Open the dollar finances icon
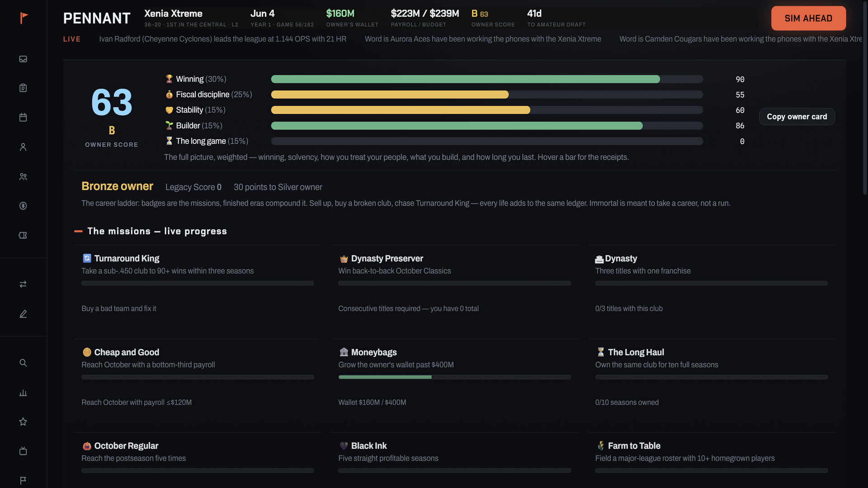 pyautogui.click(x=23, y=206)
